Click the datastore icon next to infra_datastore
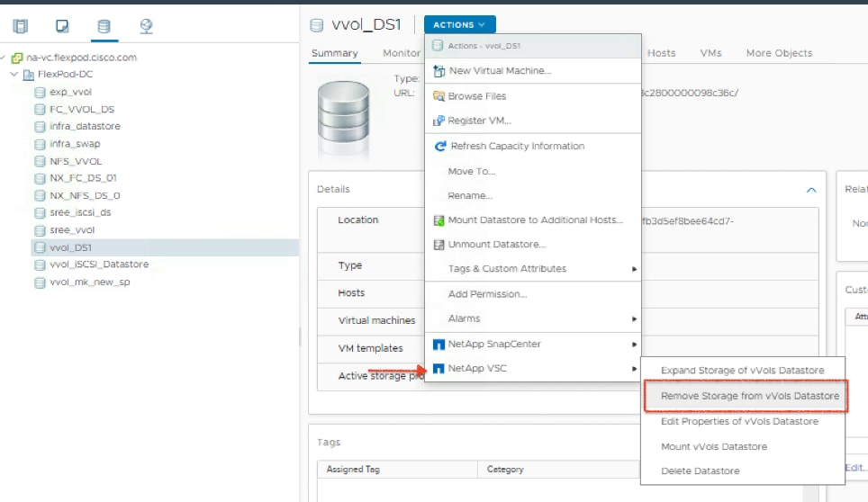Image resolution: width=868 pixels, height=502 pixels. 40,127
